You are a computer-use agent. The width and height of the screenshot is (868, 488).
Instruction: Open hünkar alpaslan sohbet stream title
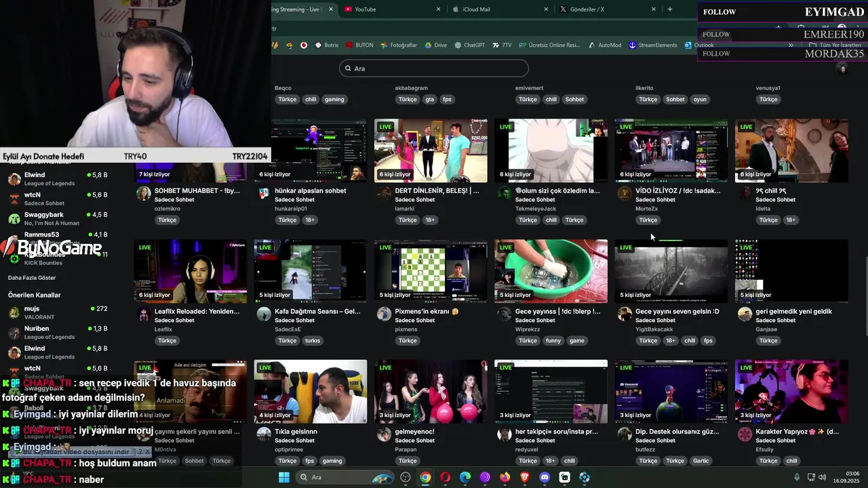(310, 191)
